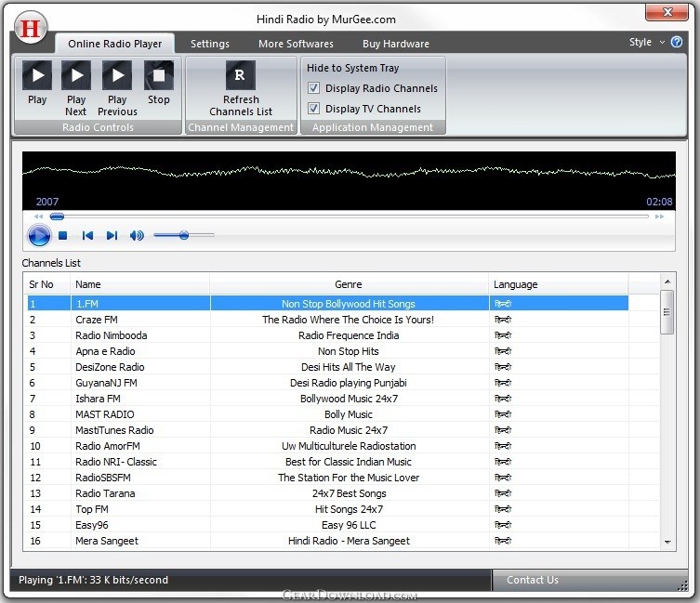
Task: Click the Stop ribbon button
Action: [x=158, y=83]
